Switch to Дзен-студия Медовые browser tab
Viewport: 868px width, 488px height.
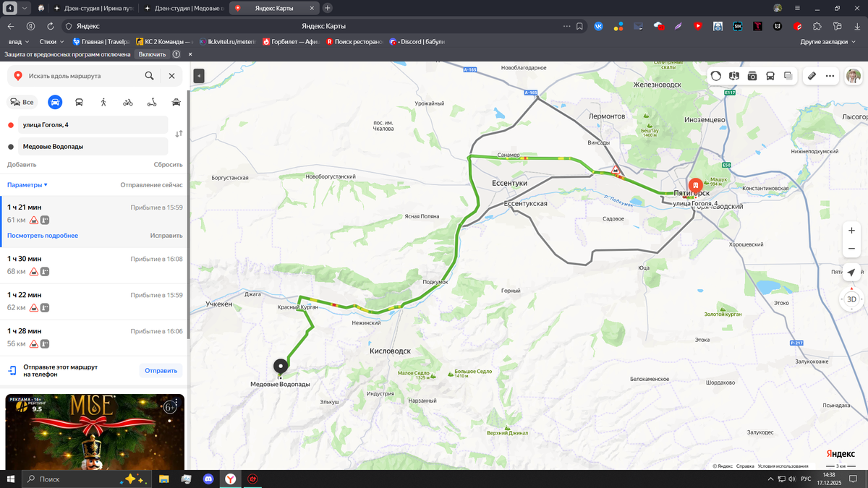pos(183,8)
